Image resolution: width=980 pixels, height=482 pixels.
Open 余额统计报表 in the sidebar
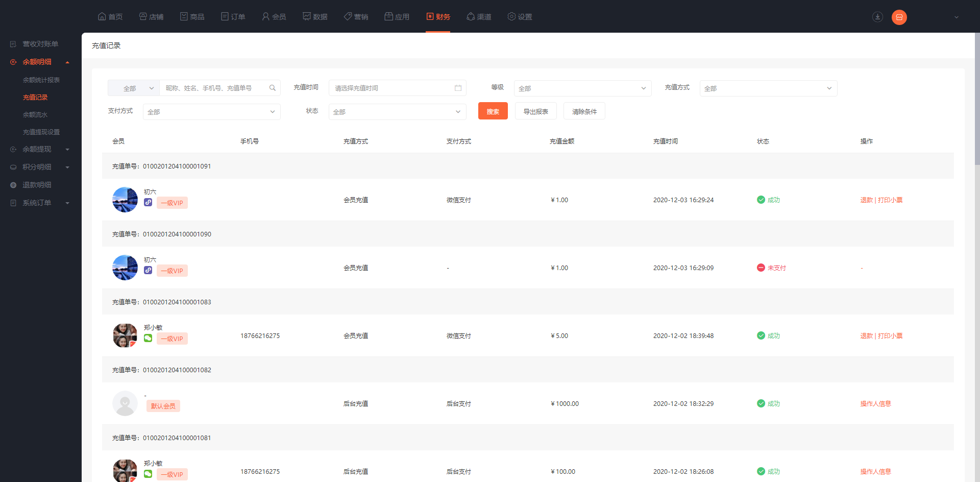point(41,80)
